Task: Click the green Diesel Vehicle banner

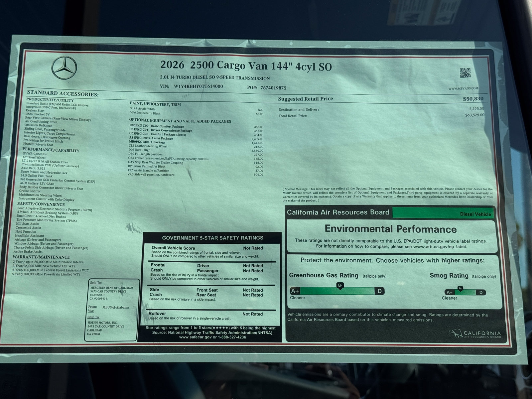Action: (443, 213)
